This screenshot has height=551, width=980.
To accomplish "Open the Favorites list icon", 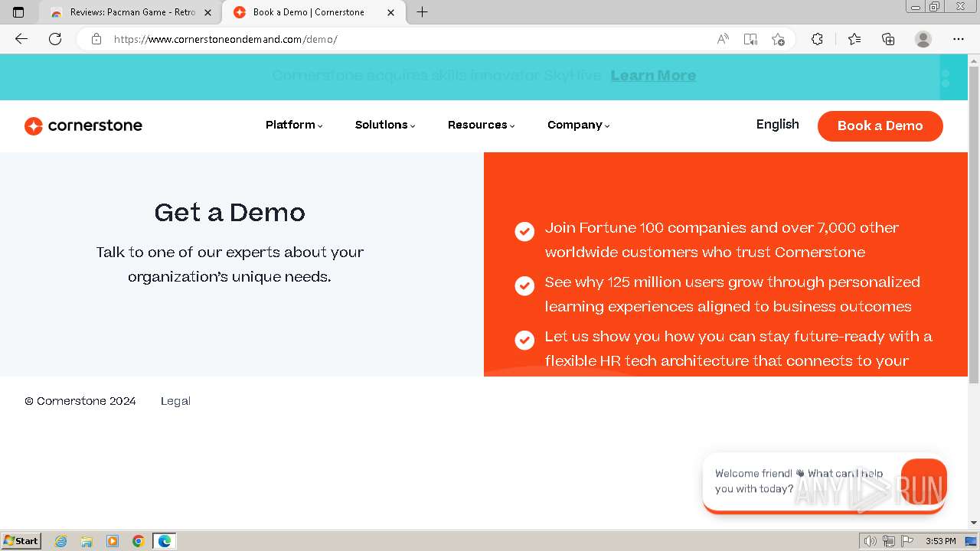I will [854, 39].
